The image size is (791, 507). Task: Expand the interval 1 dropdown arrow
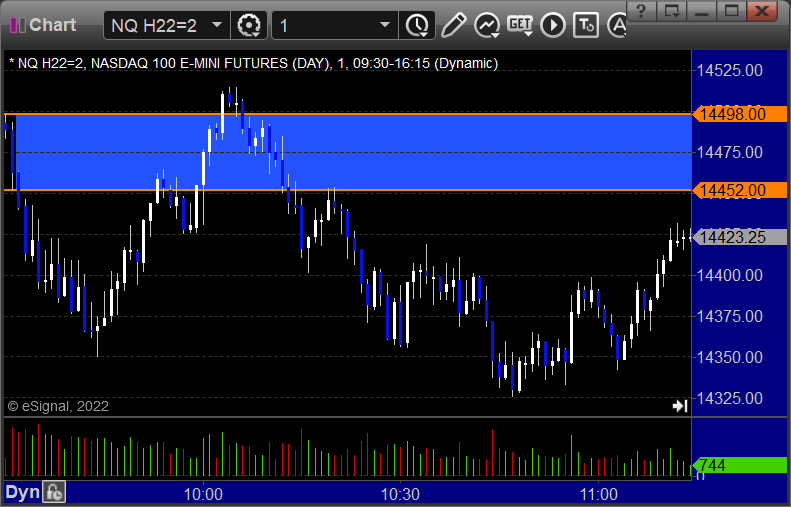[385, 25]
